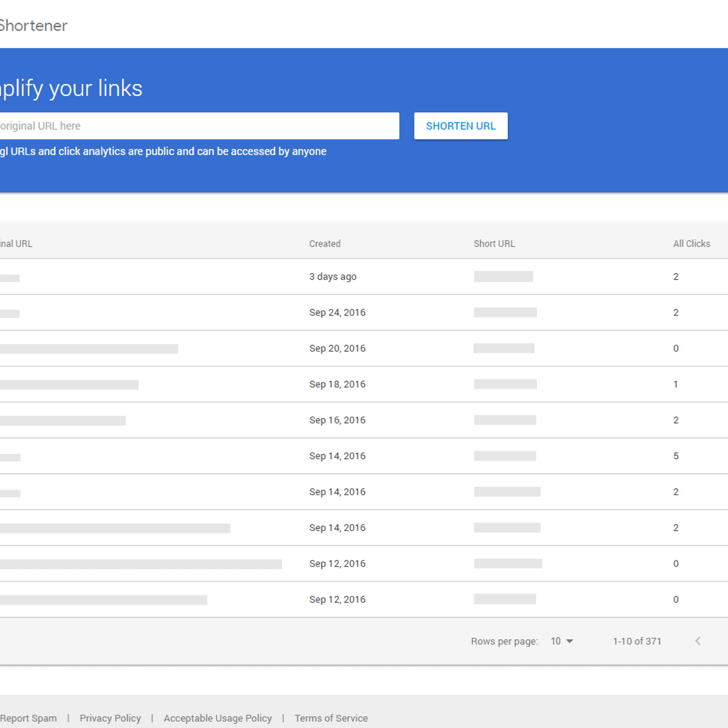Image resolution: width=728 pixels, height=728 pixels.
Task: Click the Created column header
Action: (325, 244)
